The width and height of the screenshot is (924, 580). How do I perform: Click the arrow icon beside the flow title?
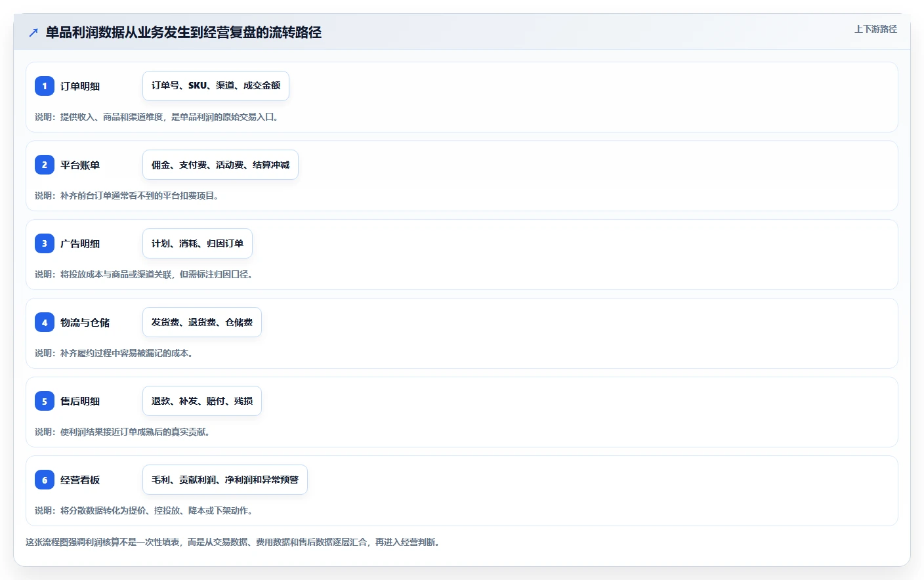[x=33, y=33]
